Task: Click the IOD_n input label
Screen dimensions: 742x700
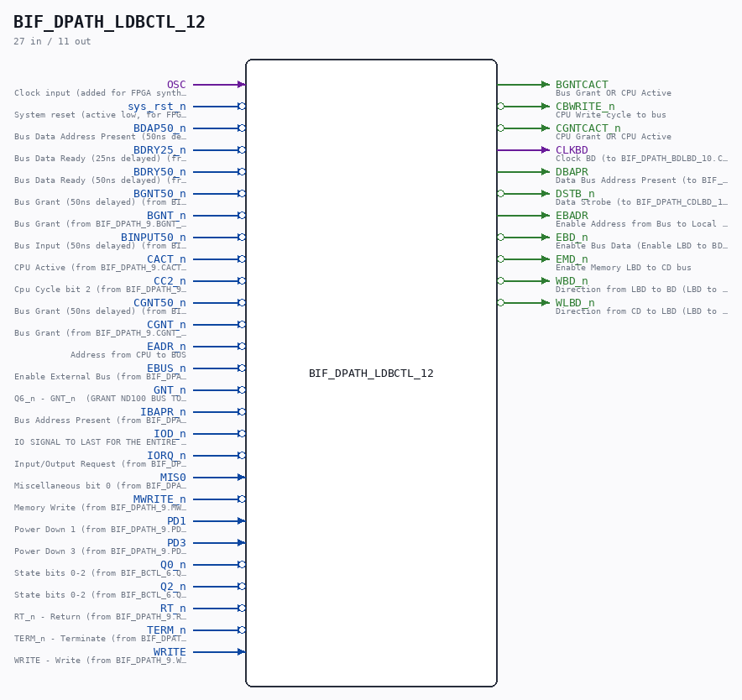Action: [x=170, y=434]
